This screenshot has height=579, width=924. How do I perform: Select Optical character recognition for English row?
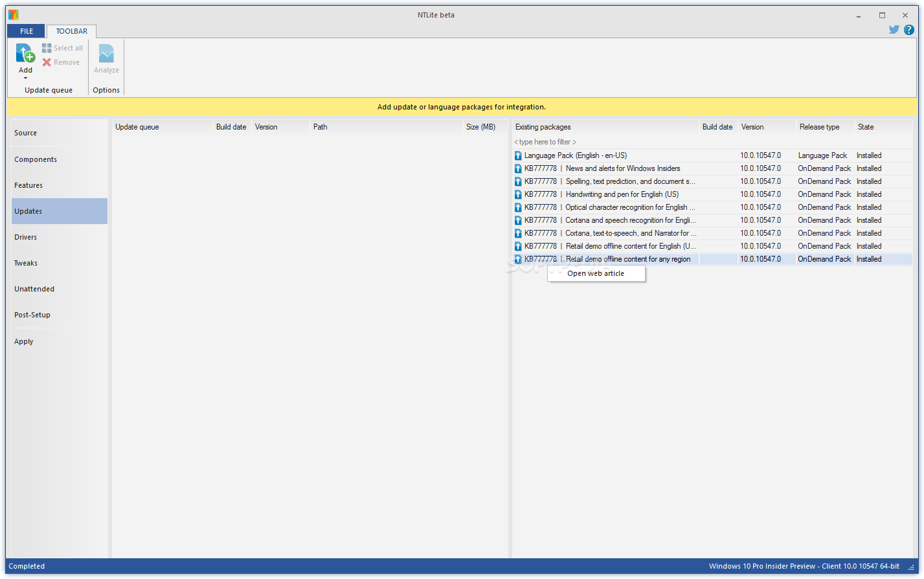click(x=712, y=207)
